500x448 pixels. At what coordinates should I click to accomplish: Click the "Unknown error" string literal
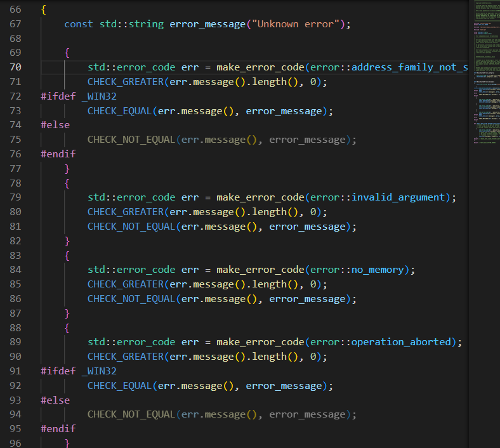tap(296, 24)
